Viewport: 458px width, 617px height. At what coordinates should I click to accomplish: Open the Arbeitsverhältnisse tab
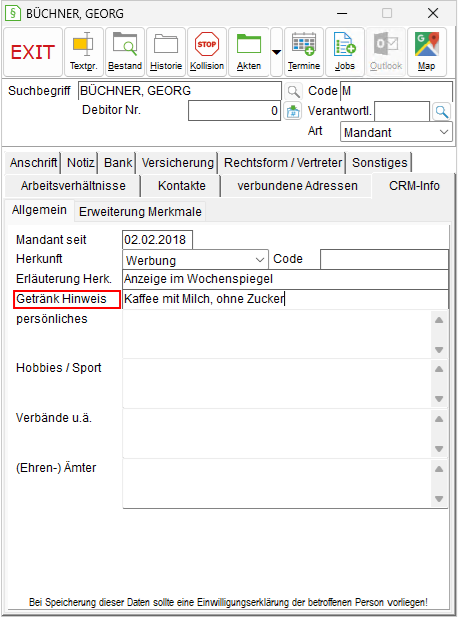pyautogui.click(x=73, y=186)
